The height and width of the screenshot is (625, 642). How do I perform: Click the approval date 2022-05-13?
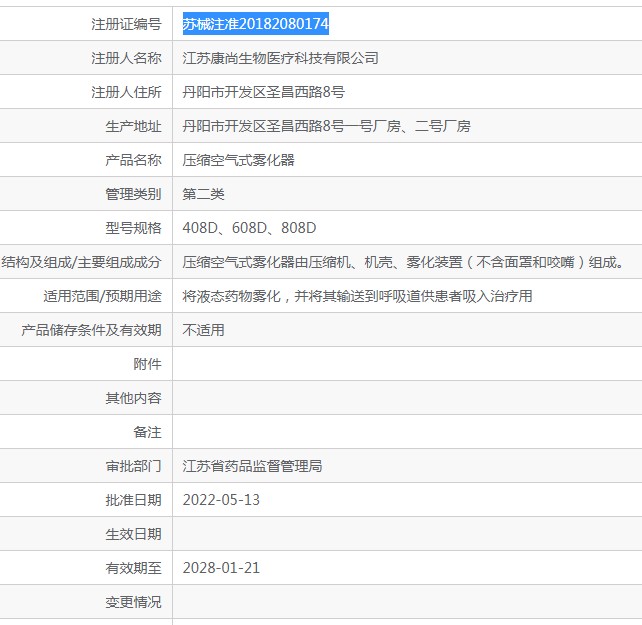(x=221, y=500)
